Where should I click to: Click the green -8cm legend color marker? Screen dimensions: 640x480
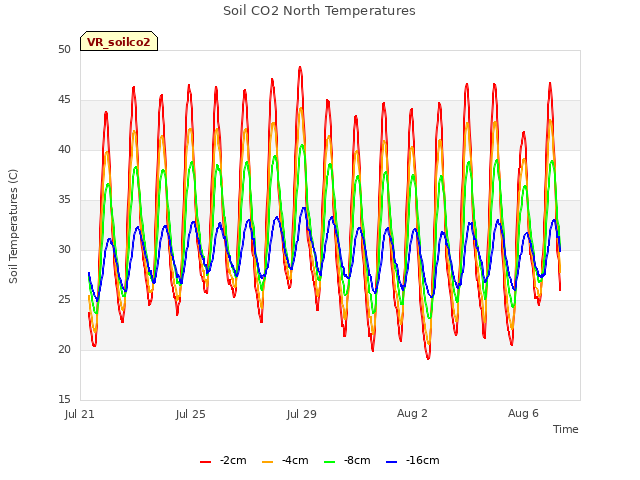(x=329, y=462)
